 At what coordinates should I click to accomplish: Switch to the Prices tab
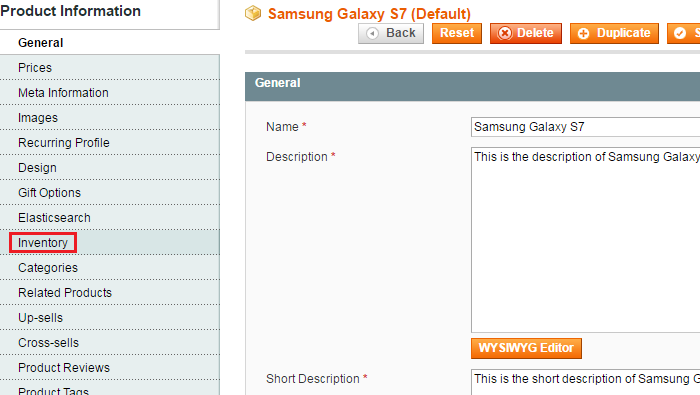pos(110,68)
